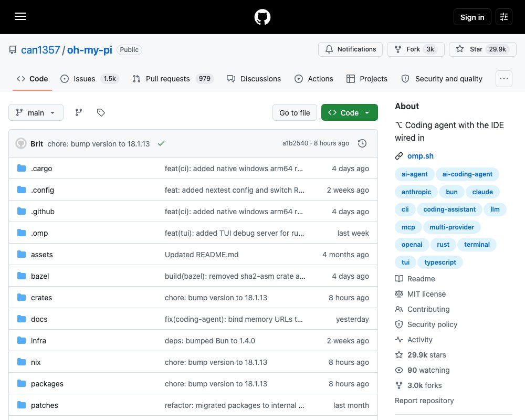
Task: Click the Sign in button
Action: pyautogui.click(x=472, y=17)
